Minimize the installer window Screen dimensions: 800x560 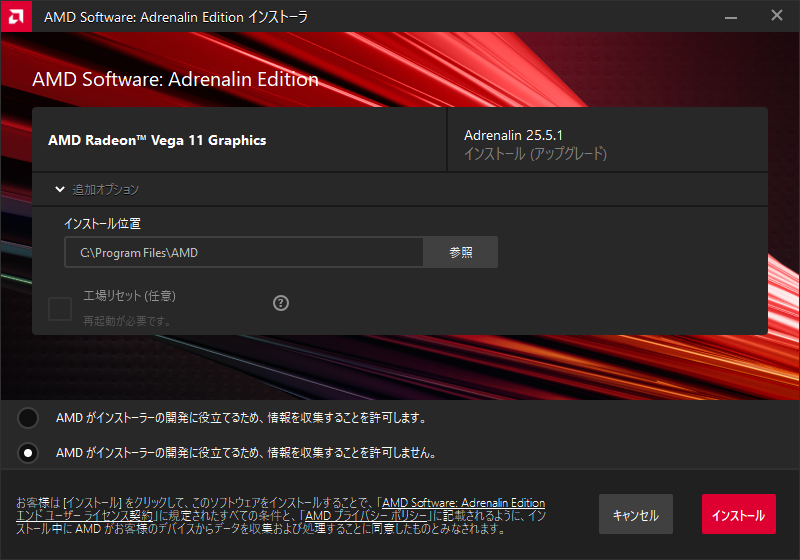click(x=731, y=16)
